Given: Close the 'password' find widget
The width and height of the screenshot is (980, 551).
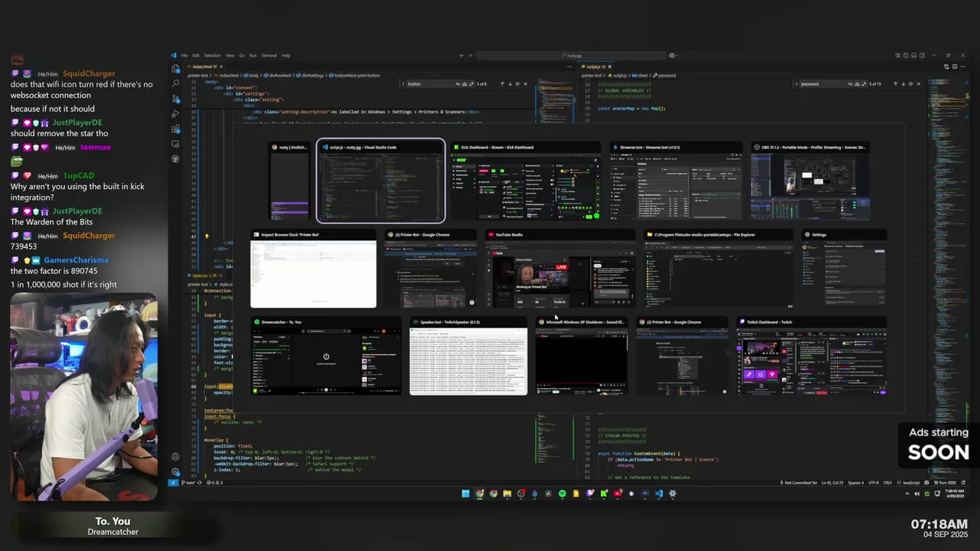Looking at the screenshot, I should point(919,83).
